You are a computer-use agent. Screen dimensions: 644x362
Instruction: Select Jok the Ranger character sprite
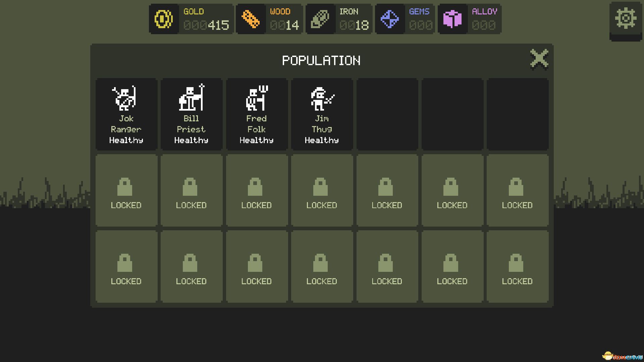[x=124, y=98]
